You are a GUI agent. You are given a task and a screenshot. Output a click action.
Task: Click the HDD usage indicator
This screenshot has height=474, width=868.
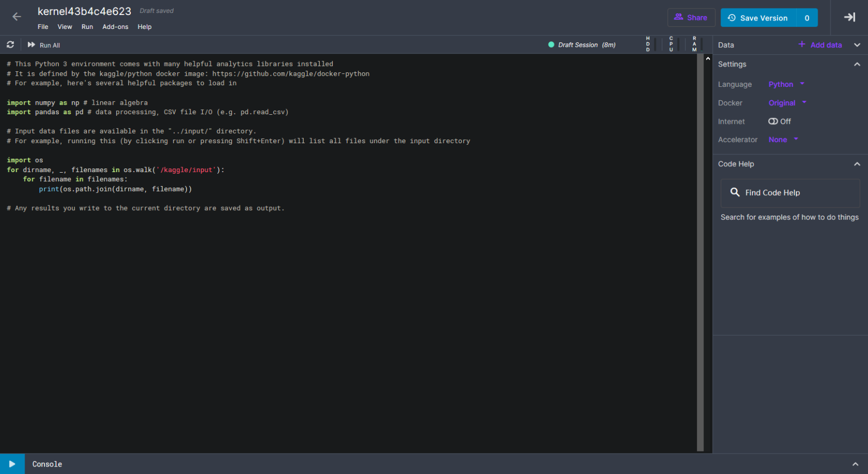[x=650, y=44]
